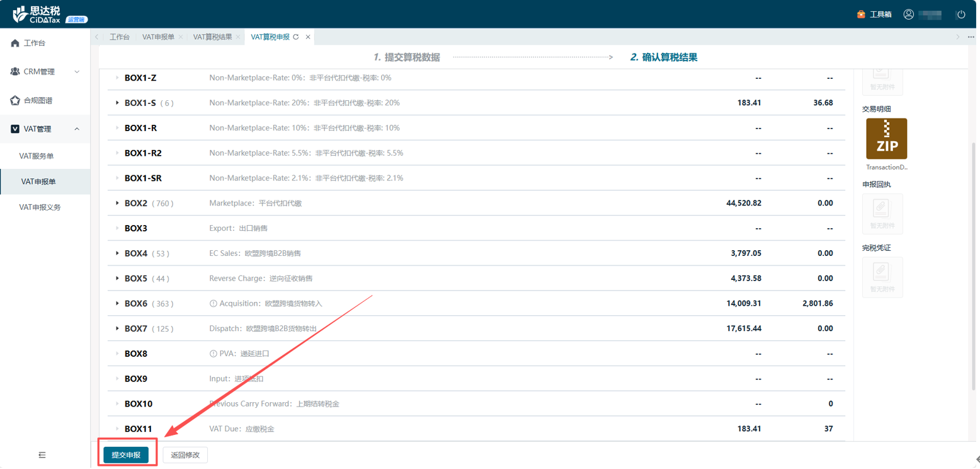The height and width of the screenshot is (469, 980).
Task: Click the 提交申报 submit button
Action: tap(126, 455)
